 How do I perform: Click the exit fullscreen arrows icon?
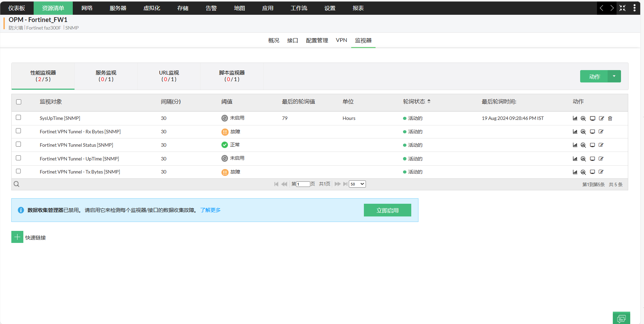click(623, 8)
